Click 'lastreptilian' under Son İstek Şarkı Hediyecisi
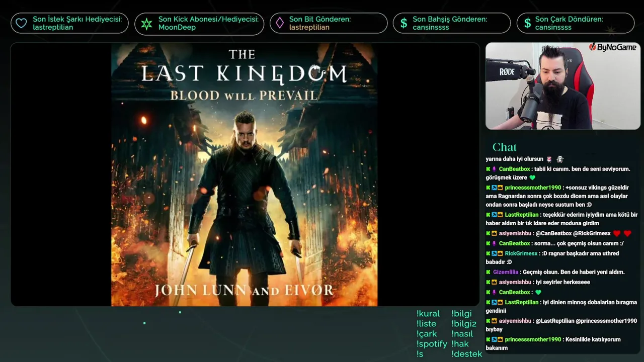Screen dimensions: 644x362 tap(53, 27)
